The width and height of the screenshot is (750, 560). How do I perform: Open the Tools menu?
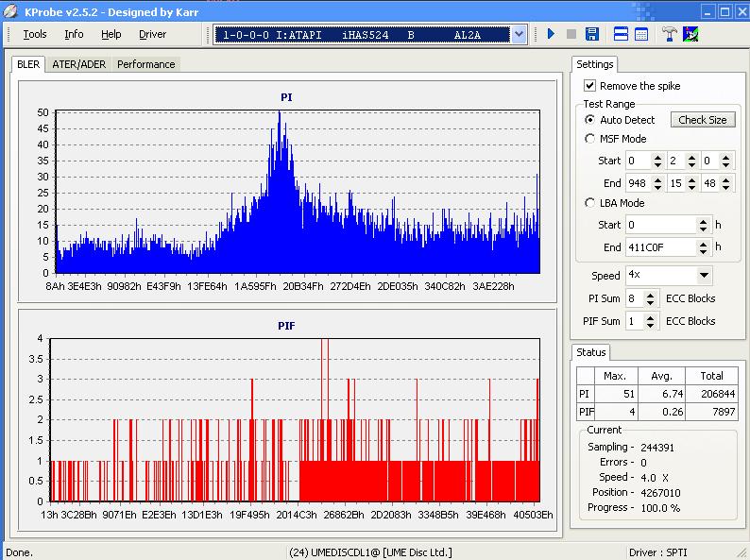(x=35, y=34)
